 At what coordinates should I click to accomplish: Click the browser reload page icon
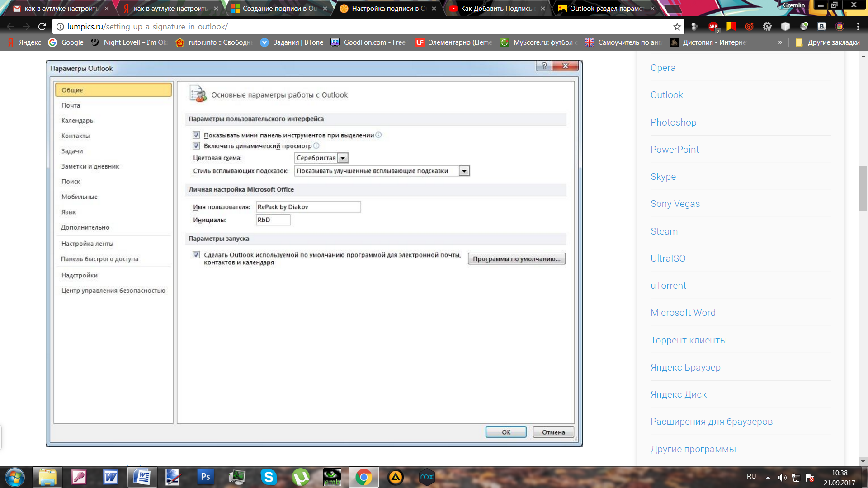pyautogui.click(x=42, y=27)
